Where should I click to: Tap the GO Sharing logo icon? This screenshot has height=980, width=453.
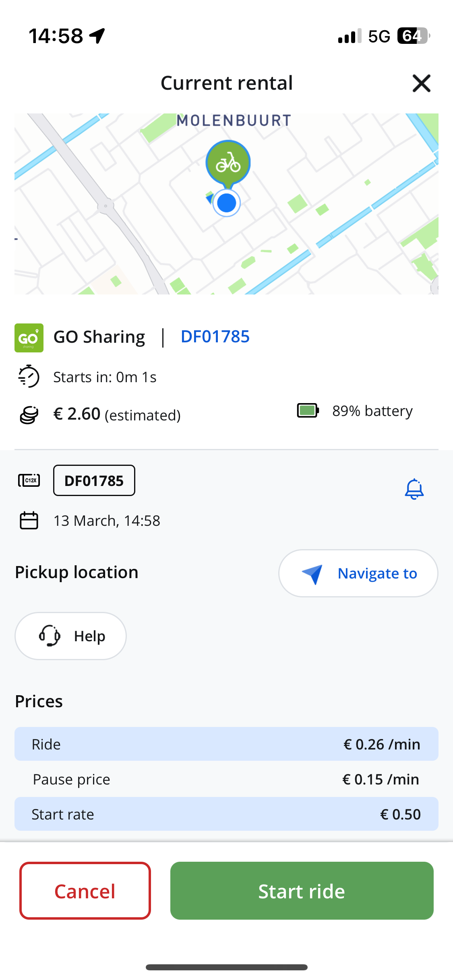click(x=29, y=338)
